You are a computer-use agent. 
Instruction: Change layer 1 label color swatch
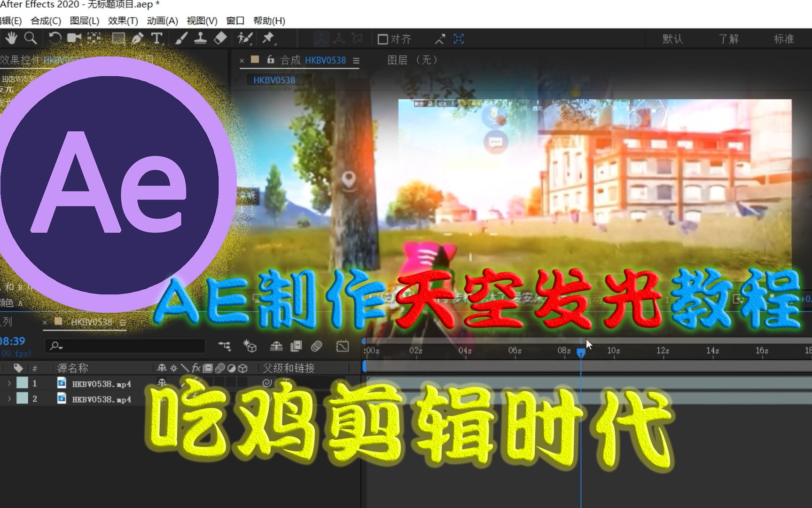tap(22, 383)
